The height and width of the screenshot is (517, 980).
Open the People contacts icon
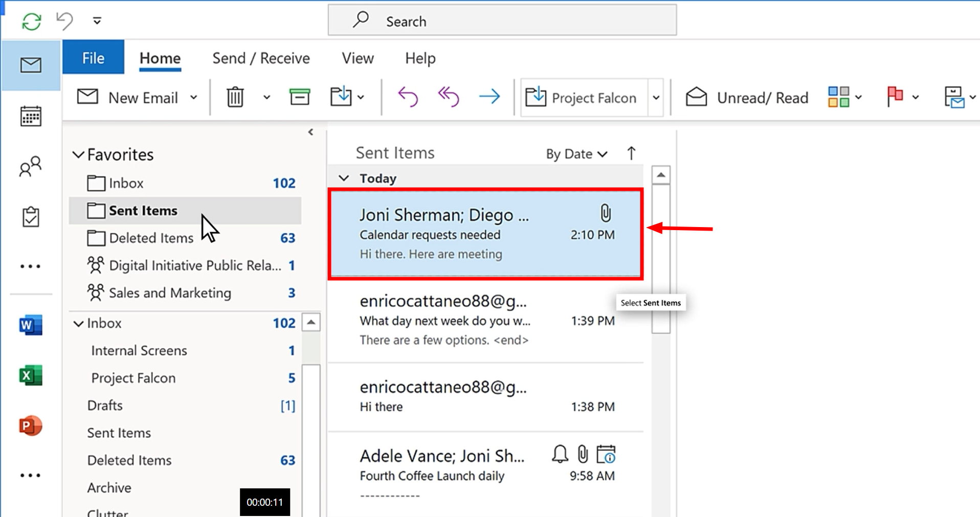tap(31, 166)
